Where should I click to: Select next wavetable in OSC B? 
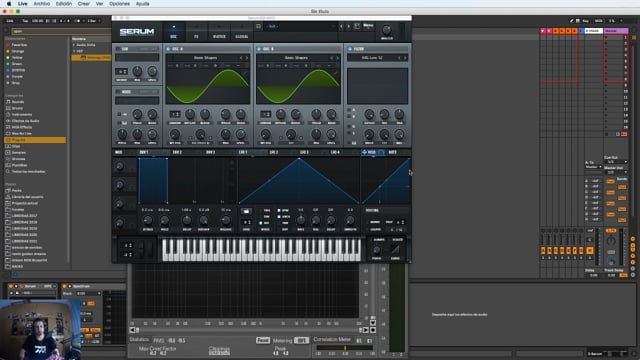[x=337, y=58]
